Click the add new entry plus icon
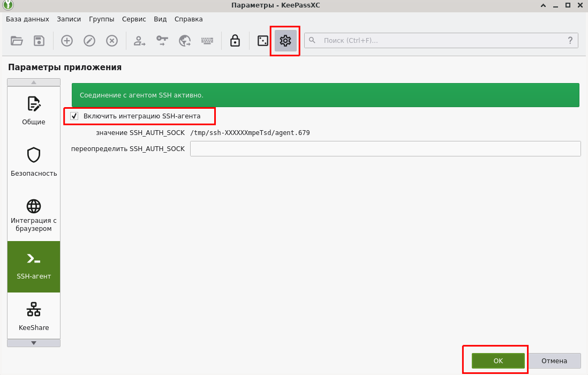The width and height of the screenshot is (588, 375). (67, 41)
